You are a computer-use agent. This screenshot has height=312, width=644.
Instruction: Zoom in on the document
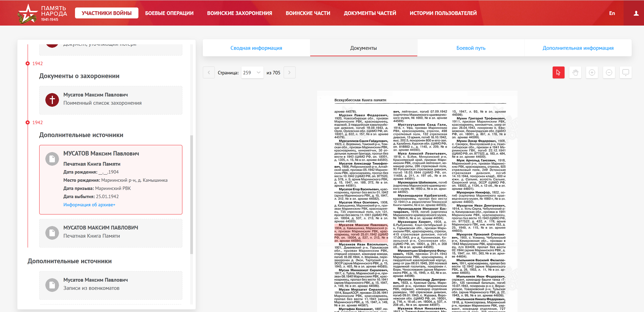[592, 72]
